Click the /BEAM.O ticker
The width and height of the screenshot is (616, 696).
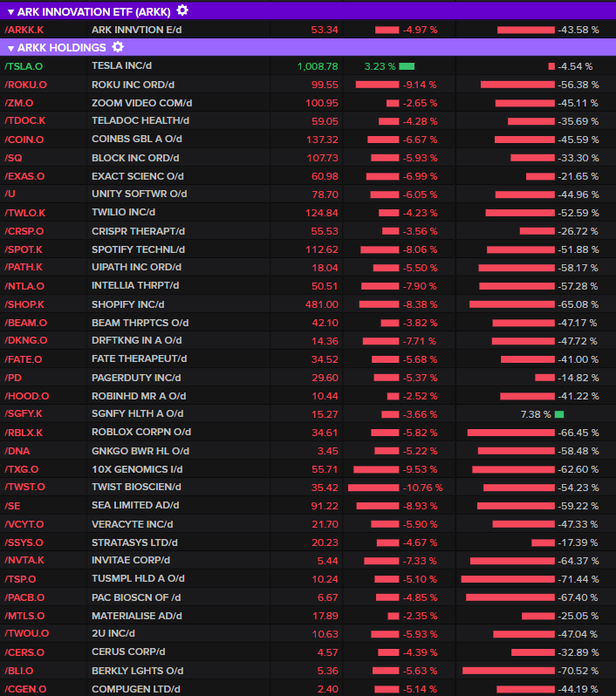click(26, 323)
